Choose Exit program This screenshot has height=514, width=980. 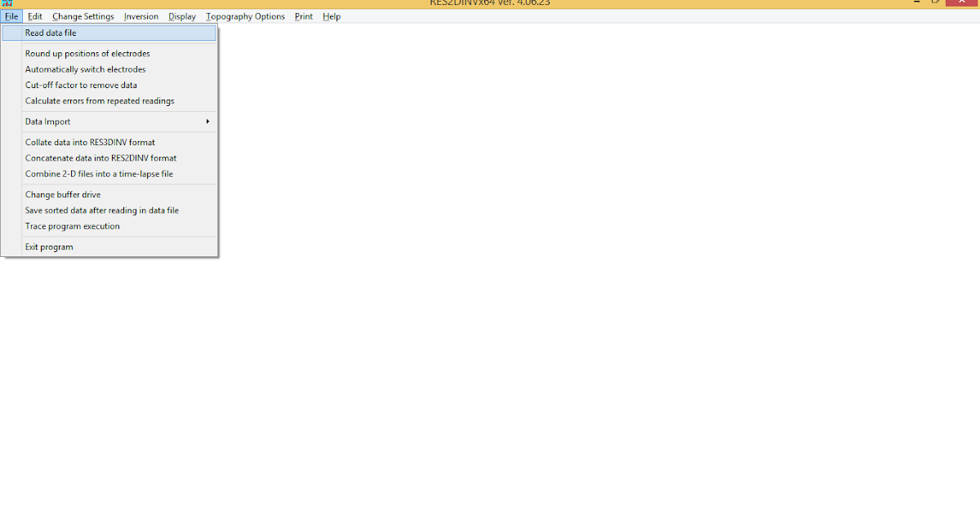[109, 247]
